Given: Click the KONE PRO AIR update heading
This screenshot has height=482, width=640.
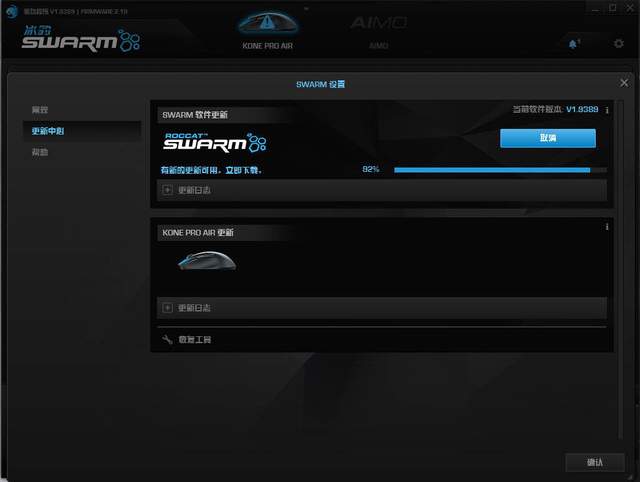Looking at the screenshot, I should pos(198,233).
